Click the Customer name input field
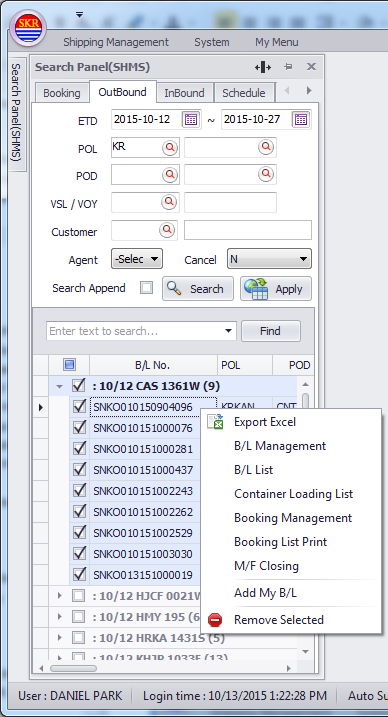The height and width of the screenshot is (717, 388). point(248,230)
